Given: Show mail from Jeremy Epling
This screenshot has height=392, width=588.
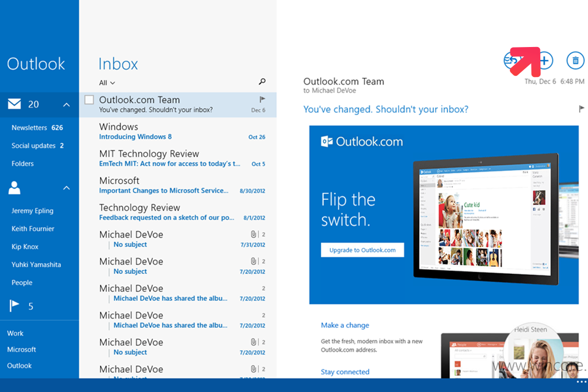Looking at the screenshot, I should [x=32, y=210].
